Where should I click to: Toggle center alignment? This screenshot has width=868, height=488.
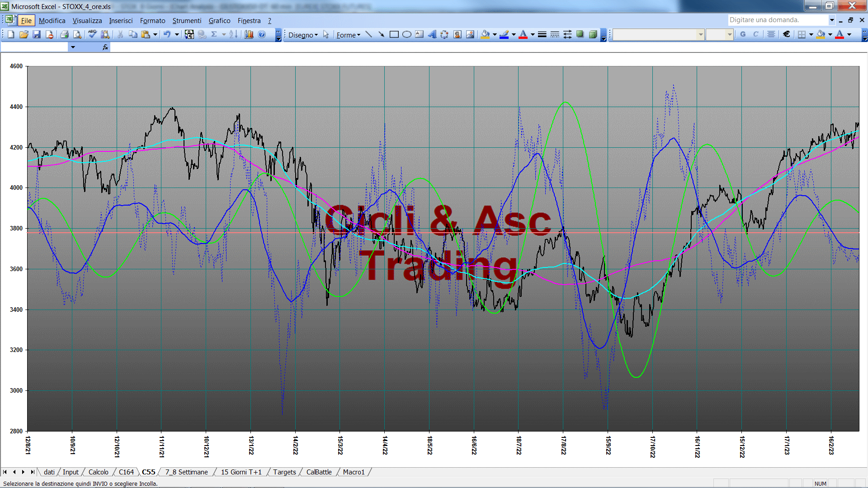771,34
